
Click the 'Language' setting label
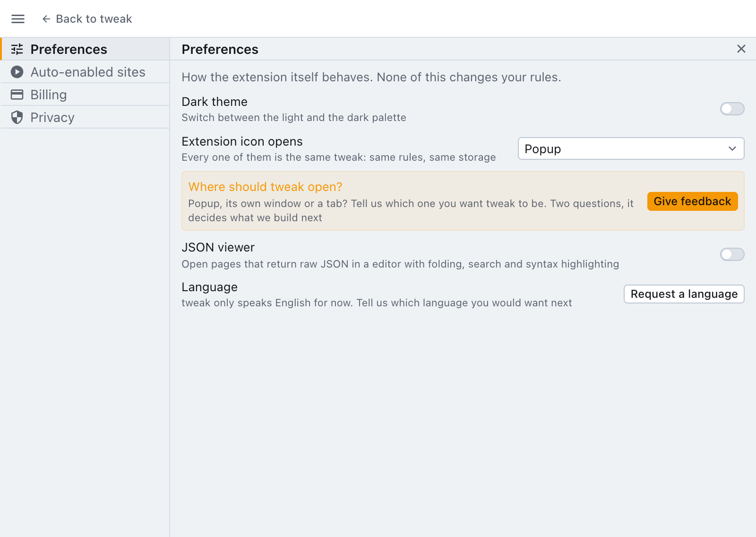(210, 287)
